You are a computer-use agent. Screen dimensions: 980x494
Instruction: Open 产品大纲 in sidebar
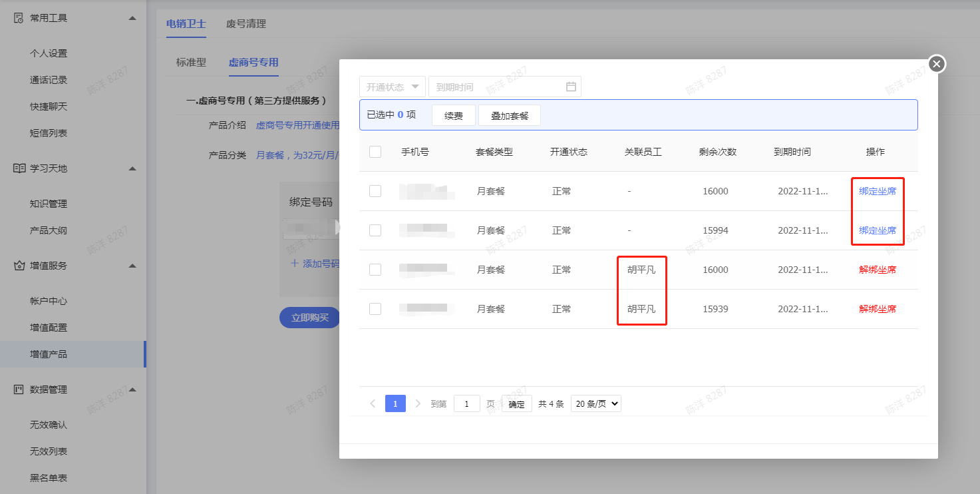49,230
